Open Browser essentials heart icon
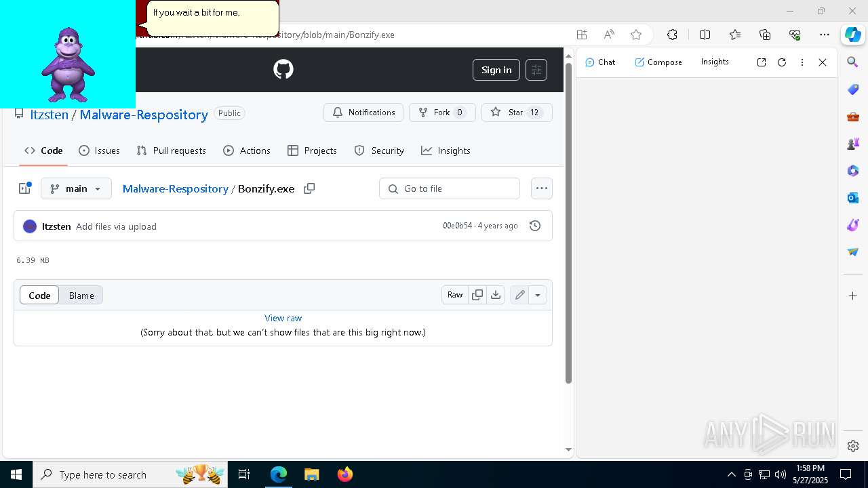This screenshot has width=868, height=488. pos(795,35)
